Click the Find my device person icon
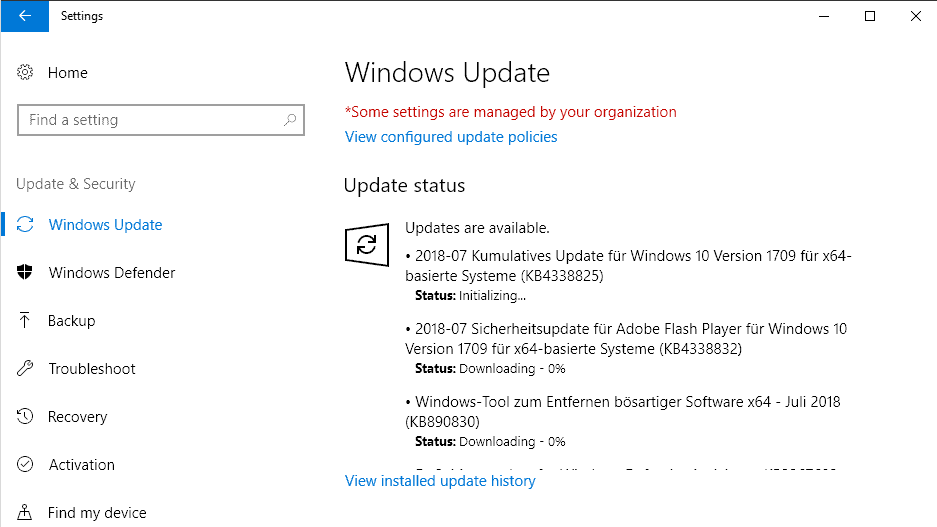 (x=25, y=512)
